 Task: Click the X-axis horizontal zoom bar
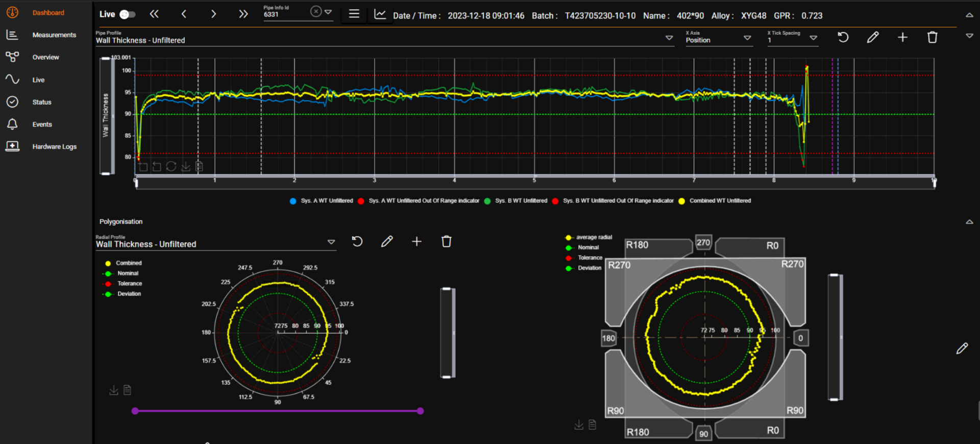coord(535,182)
